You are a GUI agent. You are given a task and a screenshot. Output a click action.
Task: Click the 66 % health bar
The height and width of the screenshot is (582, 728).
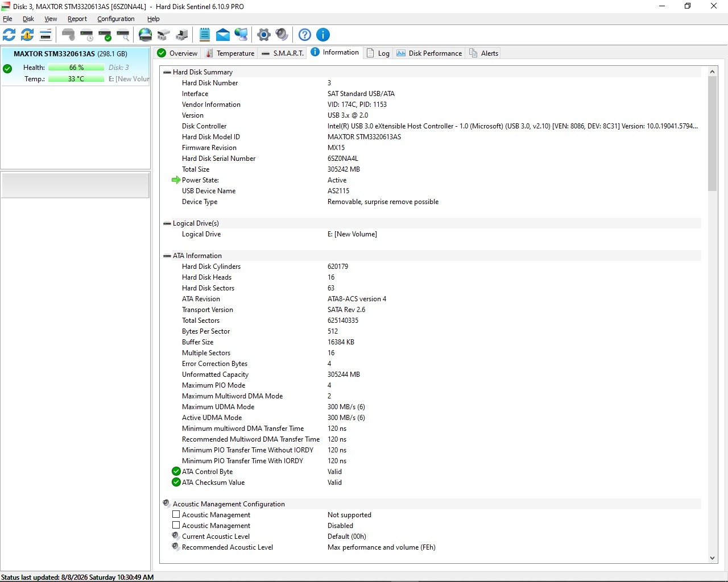76,68
